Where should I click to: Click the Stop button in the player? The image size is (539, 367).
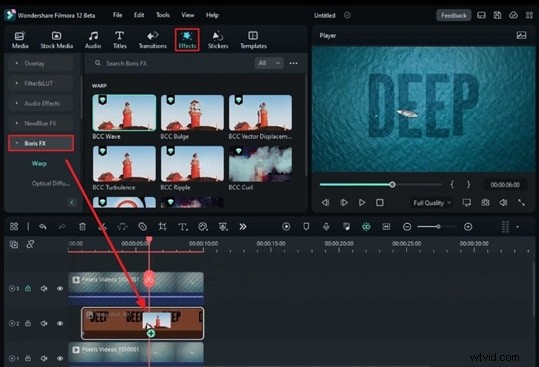(380, 203)
